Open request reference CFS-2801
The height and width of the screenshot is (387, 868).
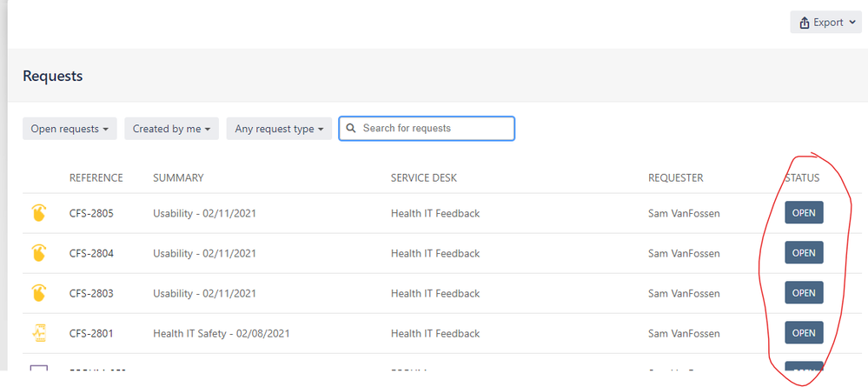pos(91,334)
